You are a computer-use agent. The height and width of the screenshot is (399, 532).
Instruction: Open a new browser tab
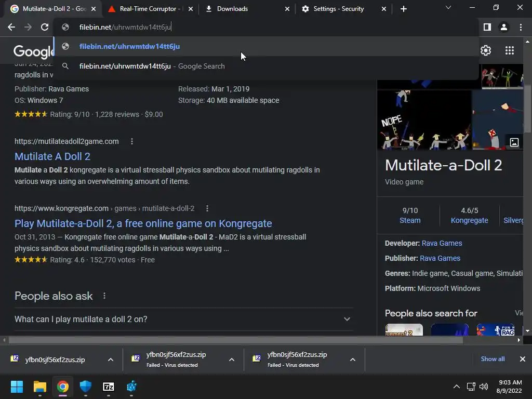pos(403,9)
